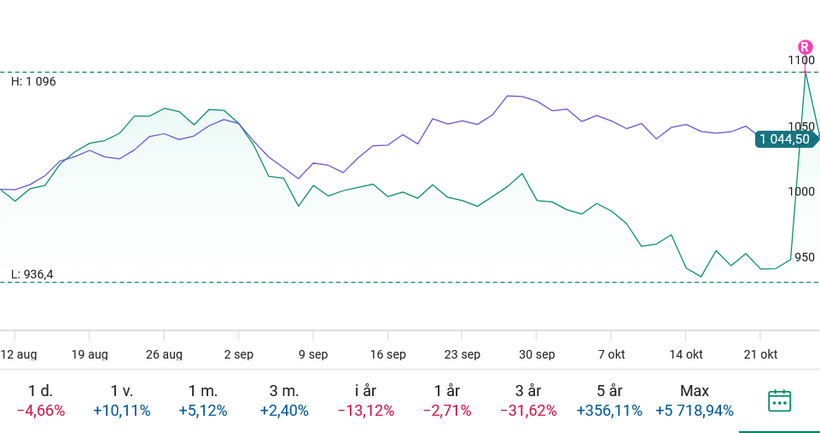820x433 pixels.
Task: Select the Max period tab
Action: tap(694, 400)
